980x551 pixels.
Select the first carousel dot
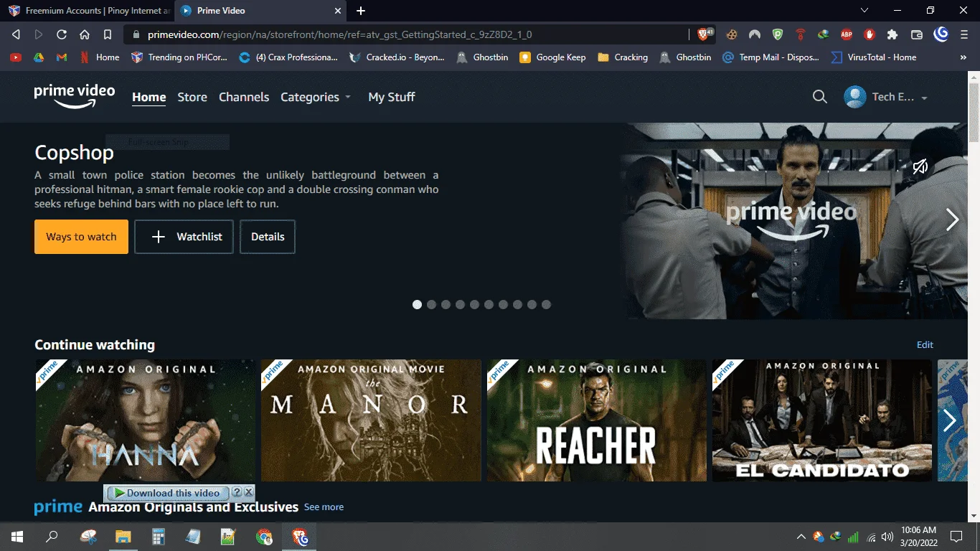[417, 305]
